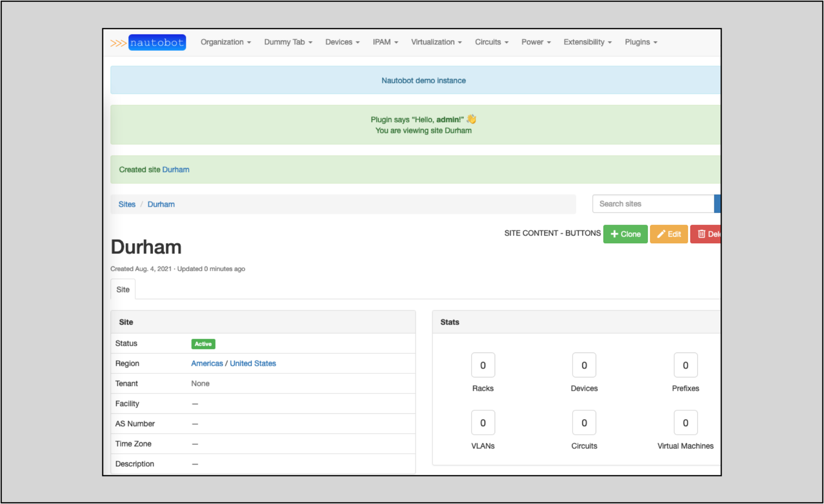Click the plus icon on the Clone button
The image size is (824, 504).
[615, 234]
